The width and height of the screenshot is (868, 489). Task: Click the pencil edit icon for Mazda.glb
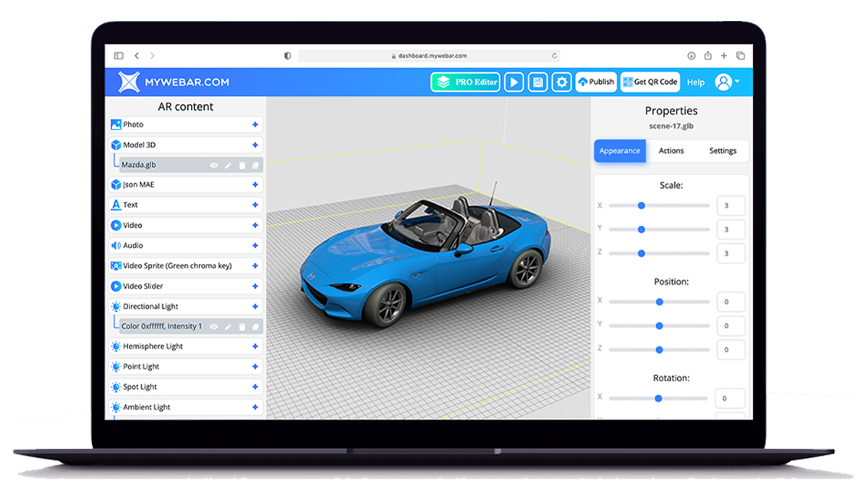(228, 166)
